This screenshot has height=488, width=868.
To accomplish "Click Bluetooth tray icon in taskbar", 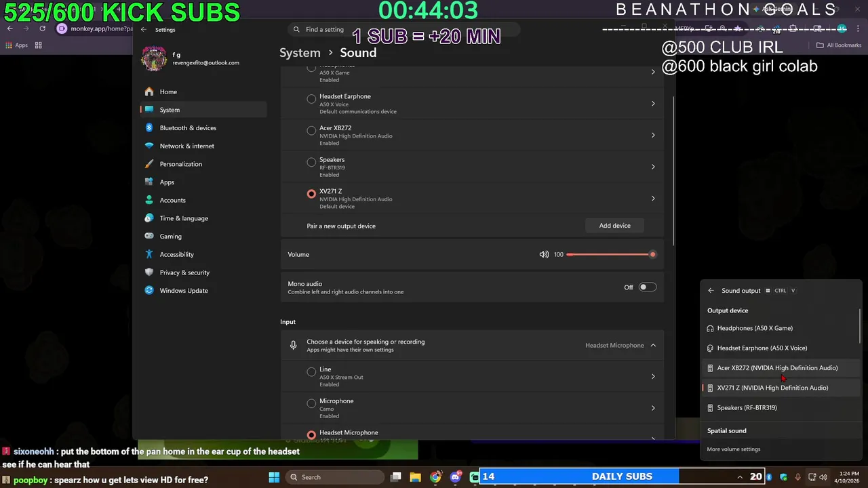I will [x=770, y=477].
